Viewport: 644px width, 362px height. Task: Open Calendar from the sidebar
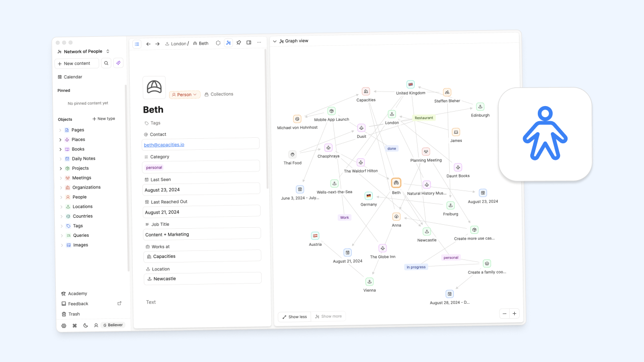point(72,77)
